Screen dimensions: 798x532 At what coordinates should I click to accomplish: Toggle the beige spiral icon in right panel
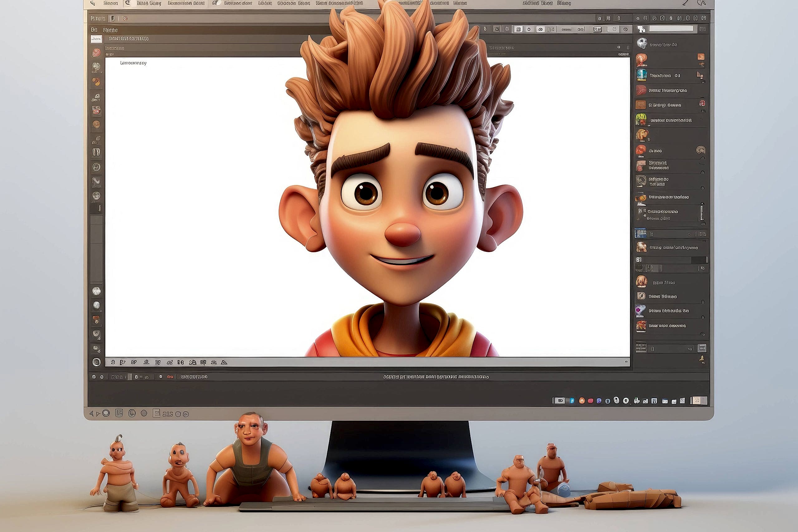click(700, 150)
